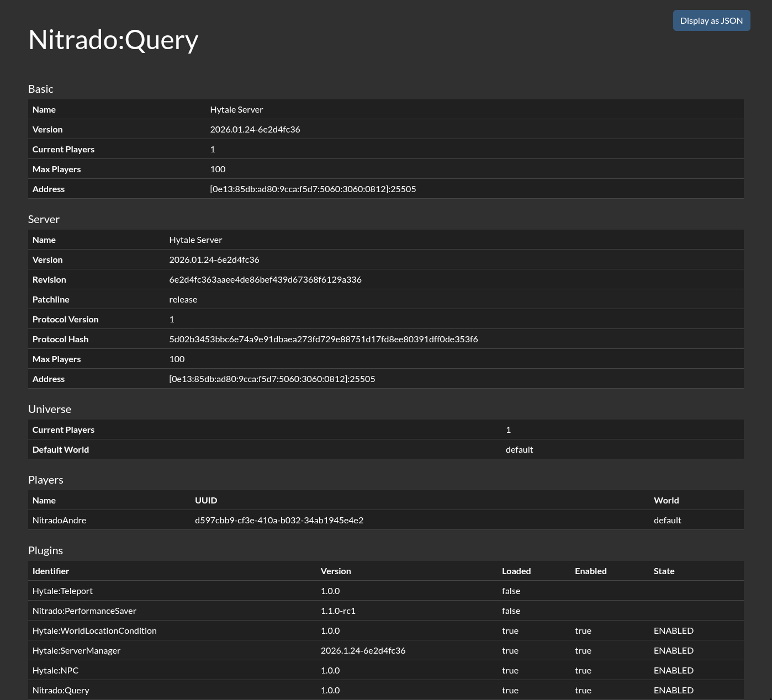Click the Server table Patchline label

coord(51,299)
